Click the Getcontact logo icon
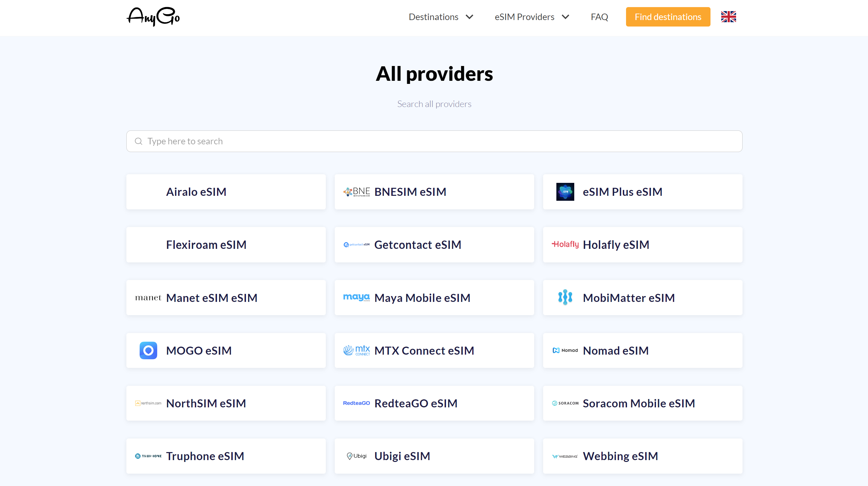The height and width of the screenshot is (486, 868). (x=357, y=245)
